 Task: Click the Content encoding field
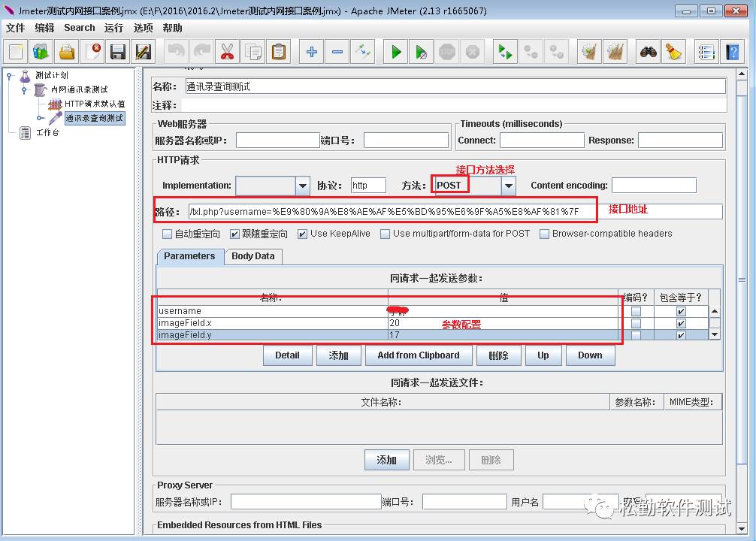(x=654, y=186)
